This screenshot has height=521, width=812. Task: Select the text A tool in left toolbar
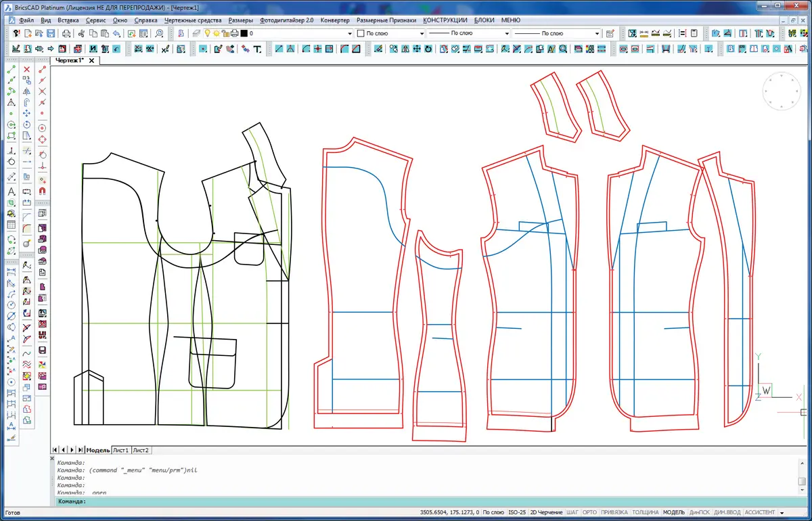(12, 192)
